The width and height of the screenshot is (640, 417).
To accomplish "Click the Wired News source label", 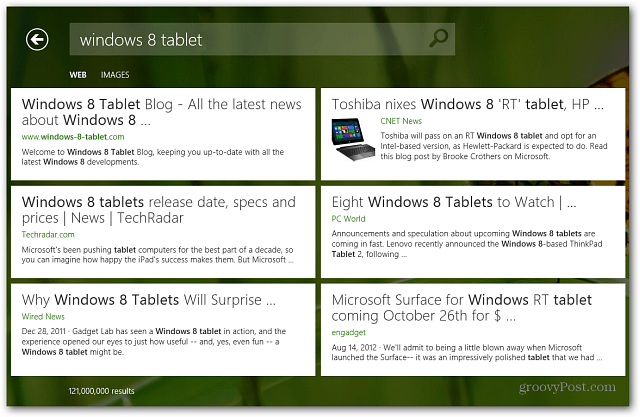I will tap(43, 317).
